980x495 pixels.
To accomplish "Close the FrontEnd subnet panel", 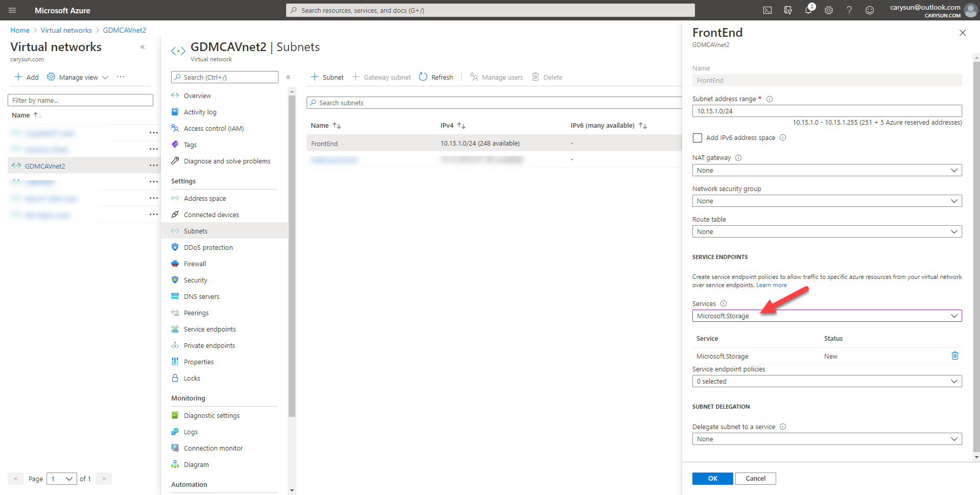I will [963, 33].
